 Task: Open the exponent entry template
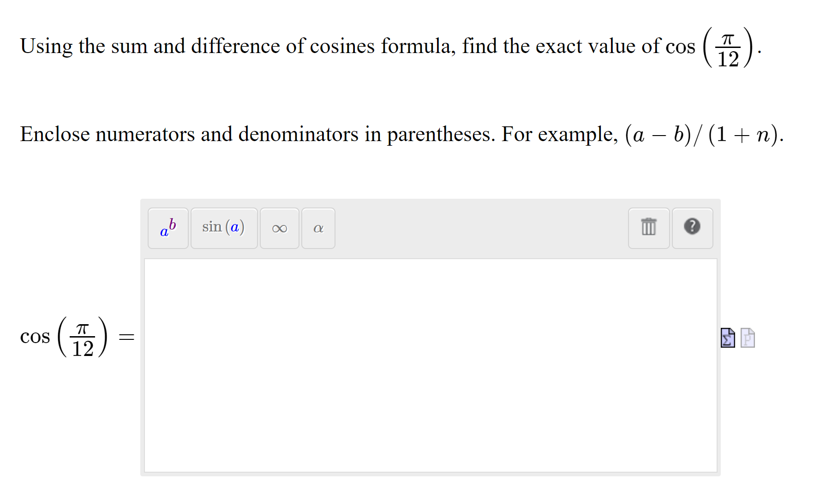[x=168, y=228]
